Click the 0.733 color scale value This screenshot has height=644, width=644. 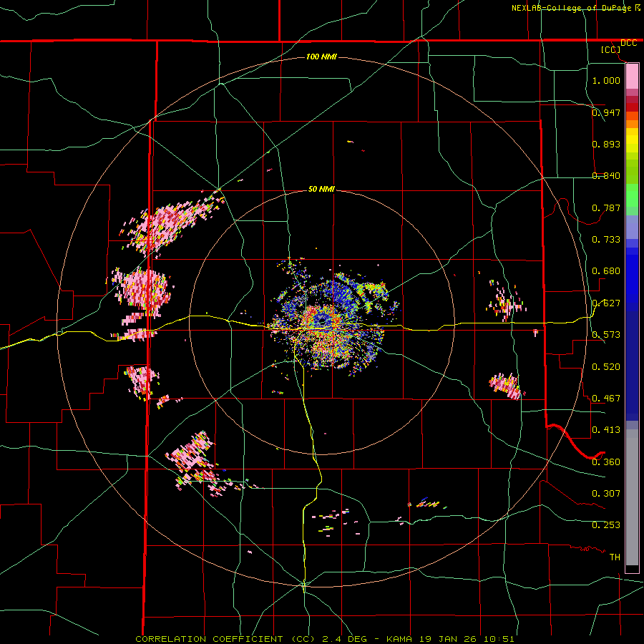pos(606,240)
